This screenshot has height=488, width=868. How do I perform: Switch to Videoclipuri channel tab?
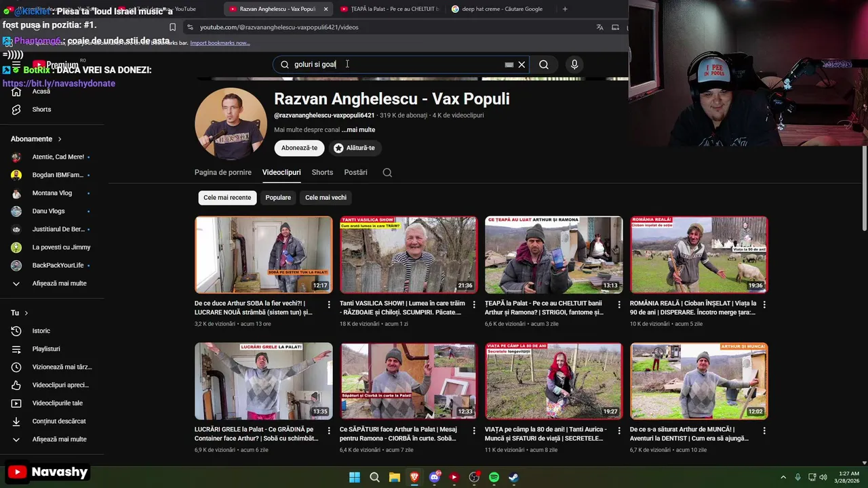(x=281, y=172)
